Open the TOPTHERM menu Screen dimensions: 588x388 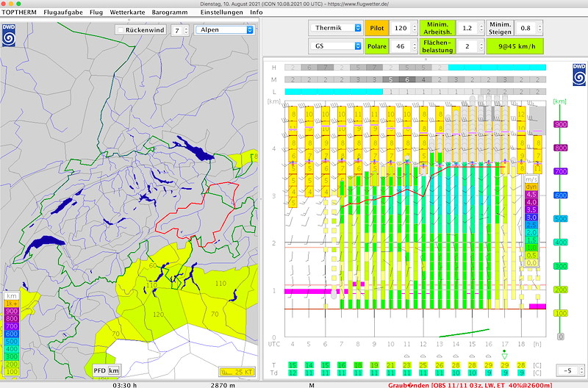[x=19, y=12]
